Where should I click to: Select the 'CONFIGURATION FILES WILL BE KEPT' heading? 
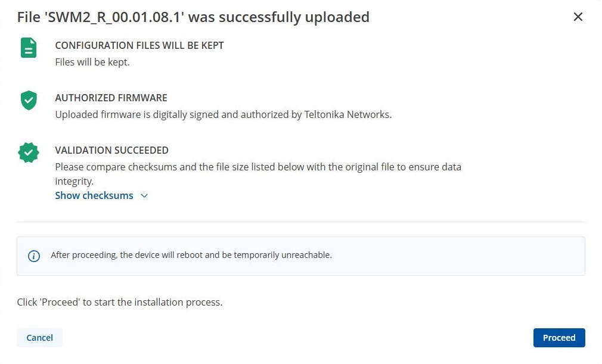pos(139,45)
